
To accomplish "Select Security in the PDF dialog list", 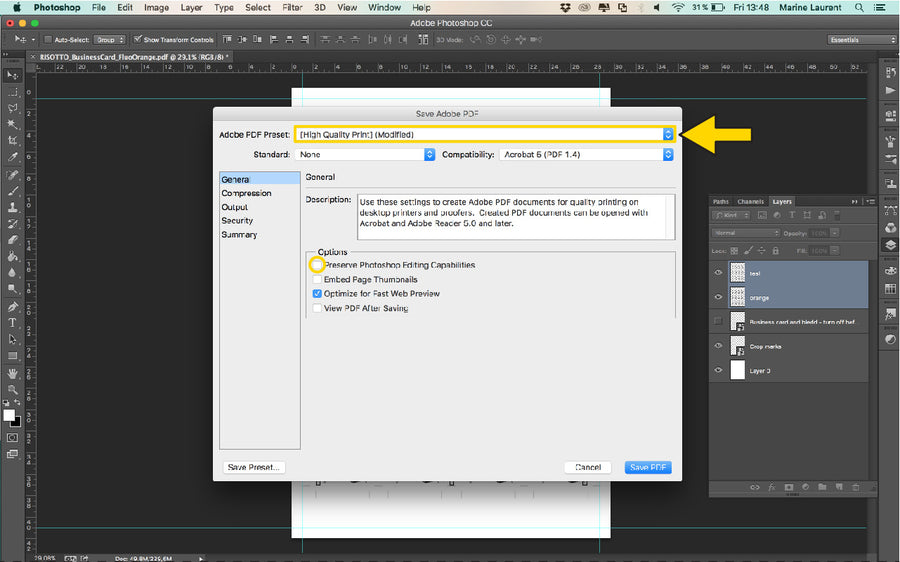I will tap(237, 220).
